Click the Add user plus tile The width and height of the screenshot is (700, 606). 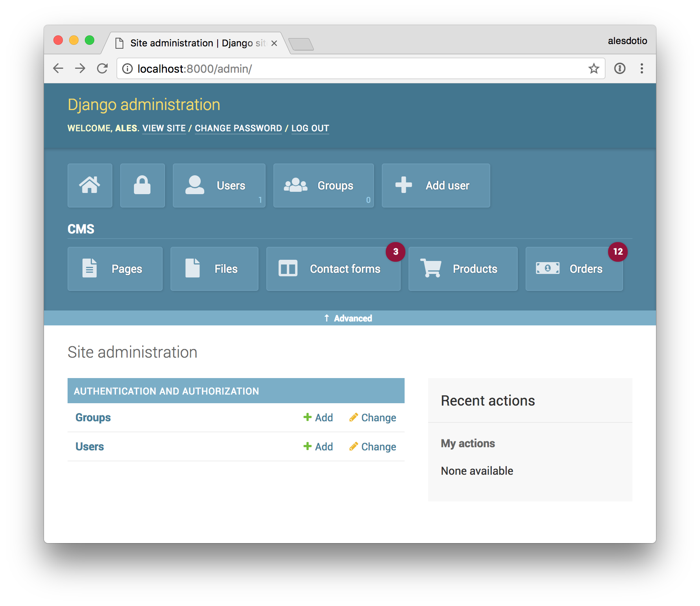435,185
